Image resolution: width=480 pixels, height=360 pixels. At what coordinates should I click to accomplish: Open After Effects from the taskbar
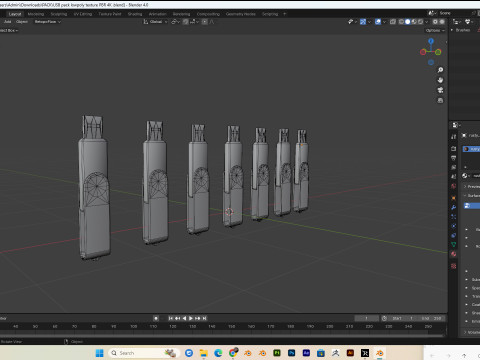(x=306, y=353)
